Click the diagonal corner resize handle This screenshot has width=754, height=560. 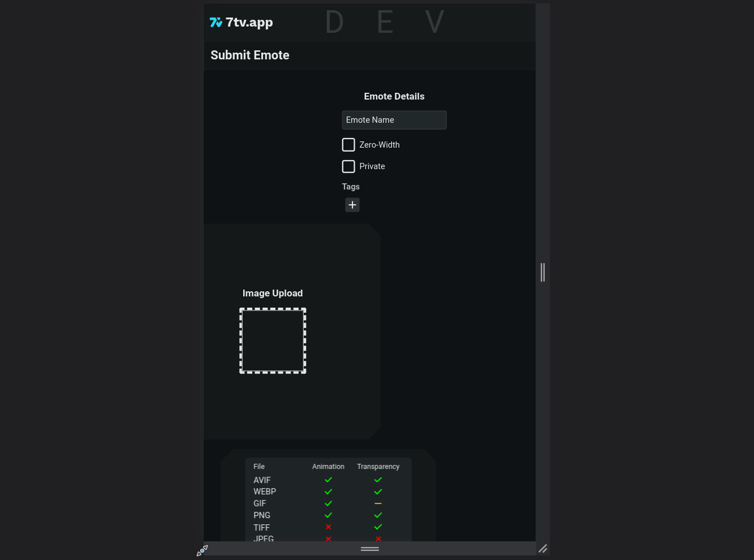click(542, 549)
